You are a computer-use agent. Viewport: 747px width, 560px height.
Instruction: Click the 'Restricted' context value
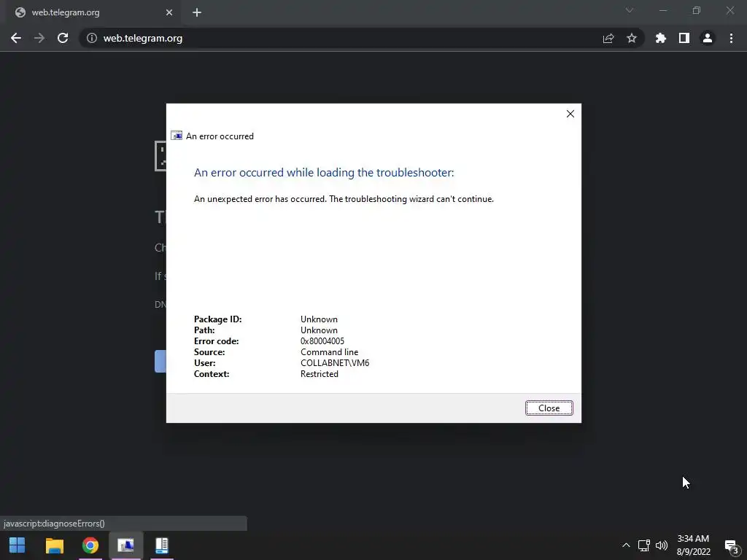(x=320, y=374)
